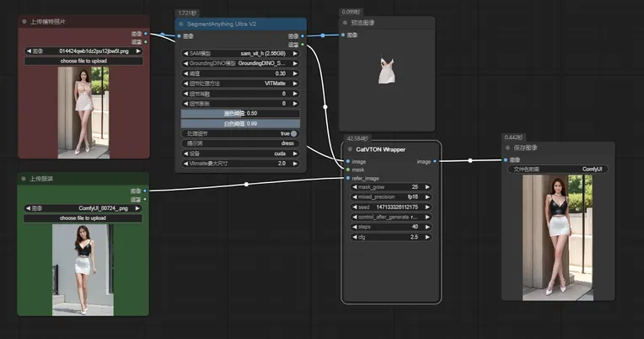Viewport: 644px width, 339px height.
Task: Click choose file to upload in 上传服装 node
Action: [83, 218]
